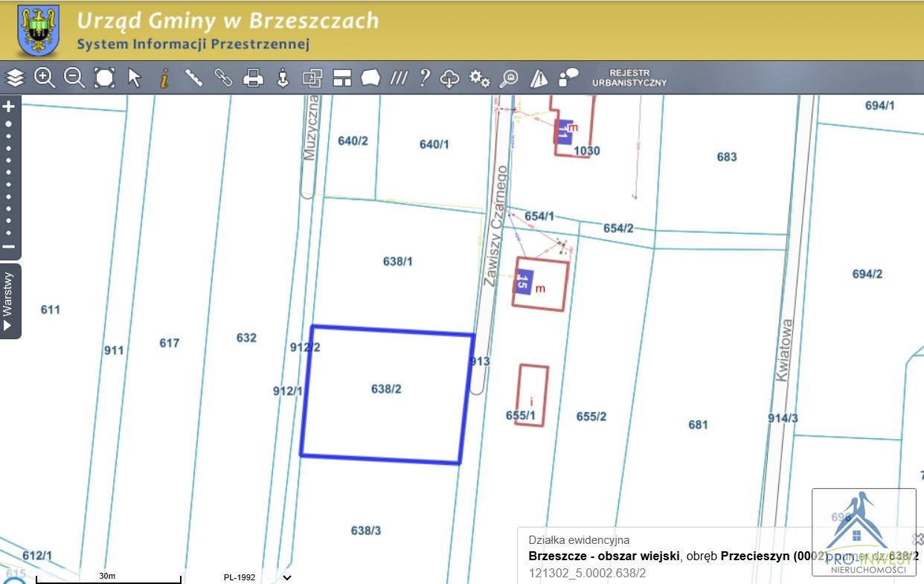Open the PL-1992 coordinate system dropdown

(x=257, y=577)
